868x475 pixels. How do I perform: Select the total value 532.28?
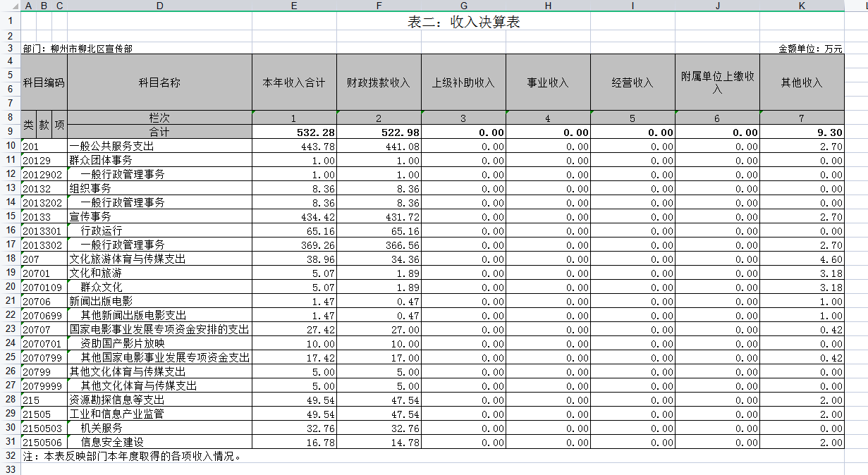pyautogui.click(x=294, y=132)
